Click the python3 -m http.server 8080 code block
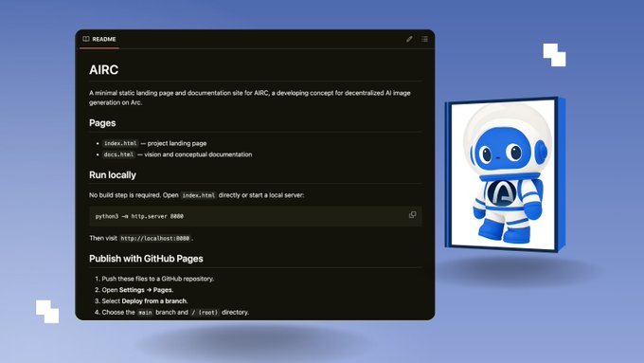 point(256,216)
